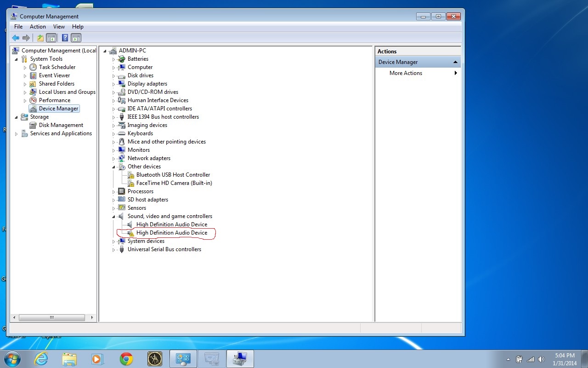This screenshot has width=588, height=368.
Task: Click the Display adapters category icon
Action: point(121,84)
